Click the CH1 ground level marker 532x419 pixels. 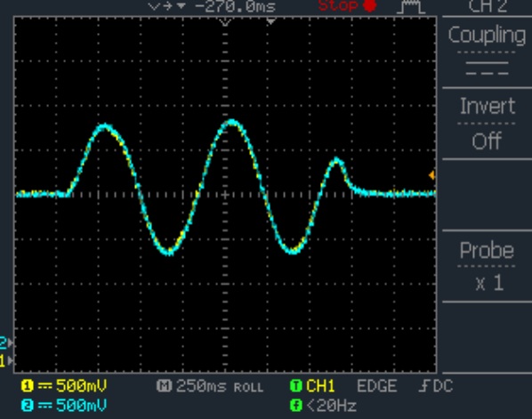[x=6, y=360]
